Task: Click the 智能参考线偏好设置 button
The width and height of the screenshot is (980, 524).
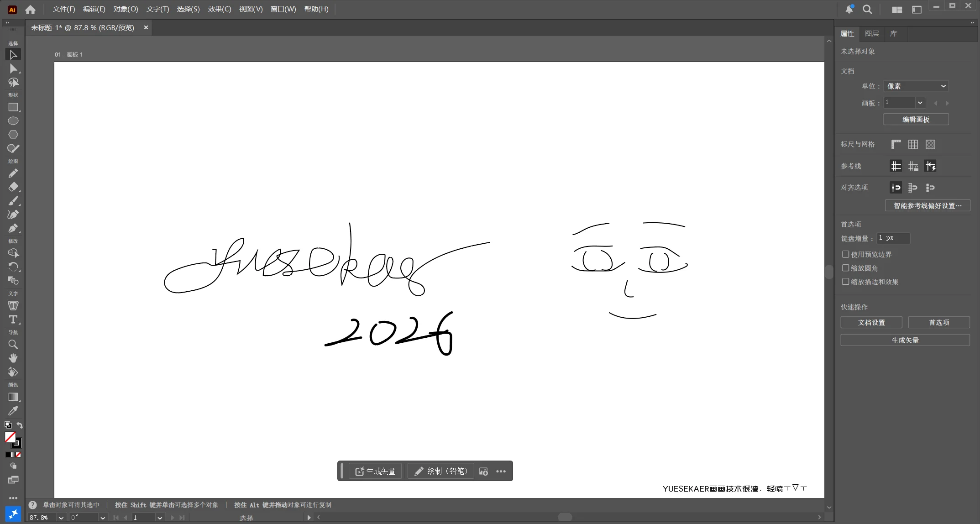Action: point(928,206)
